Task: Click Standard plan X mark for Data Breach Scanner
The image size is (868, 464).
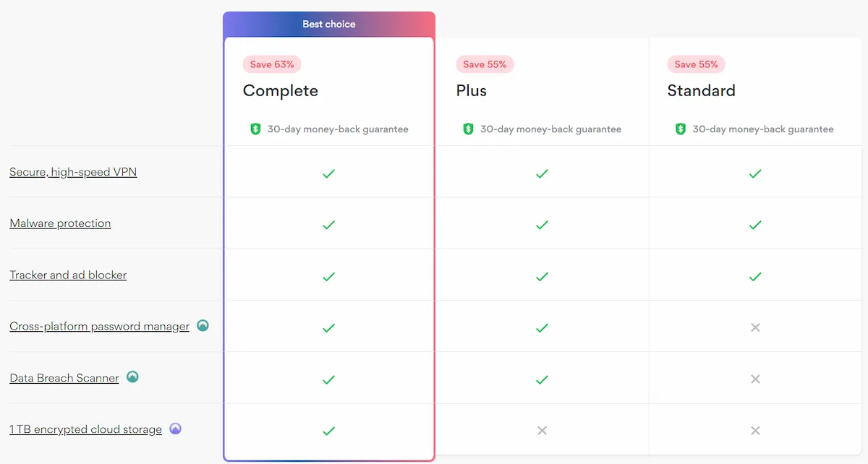Action: pyautogui.click(x=755, y=379)
